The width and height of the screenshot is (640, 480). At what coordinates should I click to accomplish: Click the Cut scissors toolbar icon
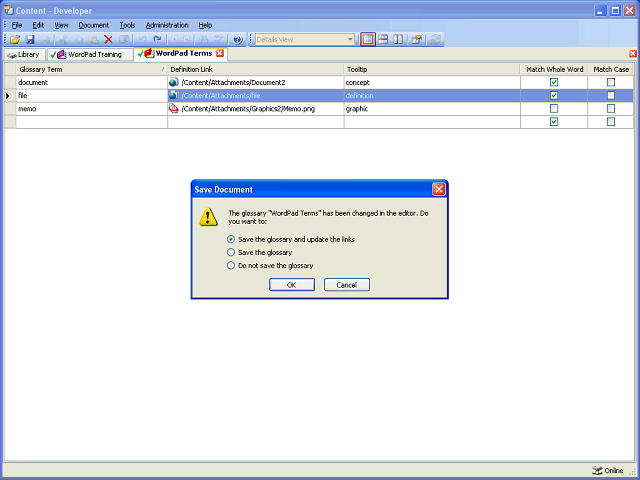point(63,40)
